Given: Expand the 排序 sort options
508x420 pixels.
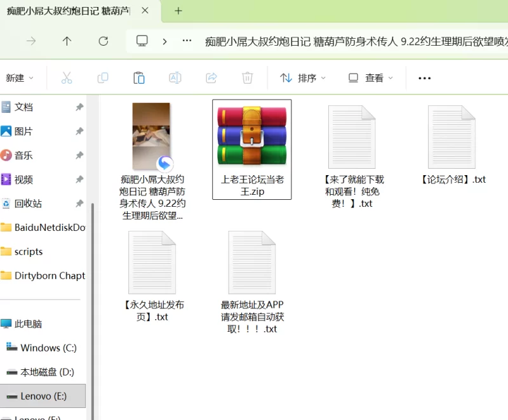Looking at the screenshot, I should point(303,78).
